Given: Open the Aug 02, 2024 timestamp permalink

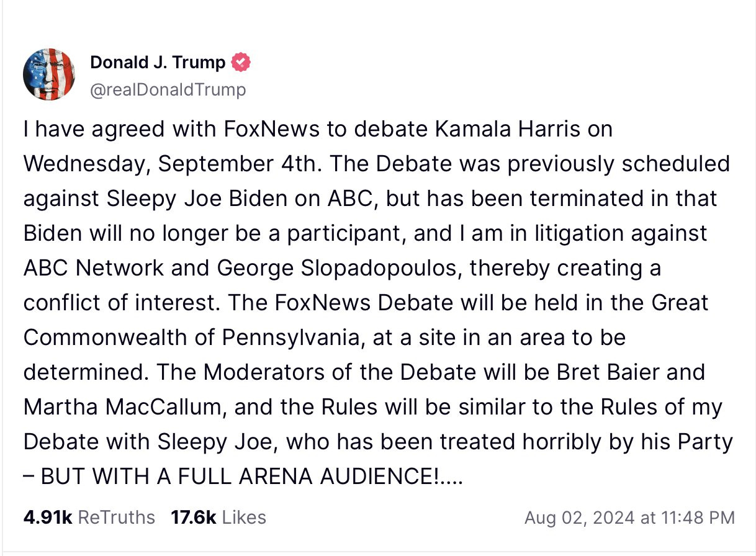Looking at the screenshot, I should pyautogui.click(x=629, y=518).
